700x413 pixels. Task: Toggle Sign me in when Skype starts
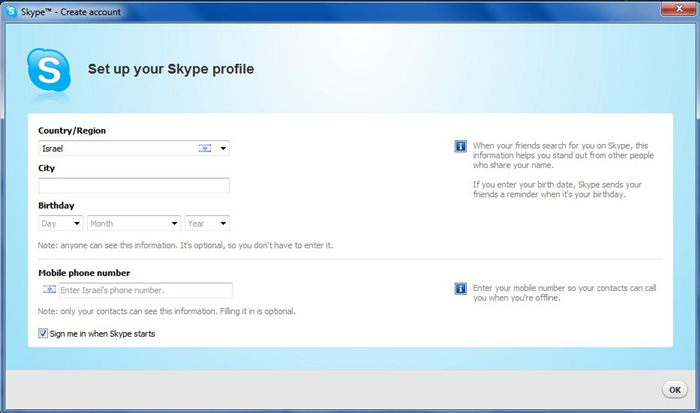(x=43, y=333)
